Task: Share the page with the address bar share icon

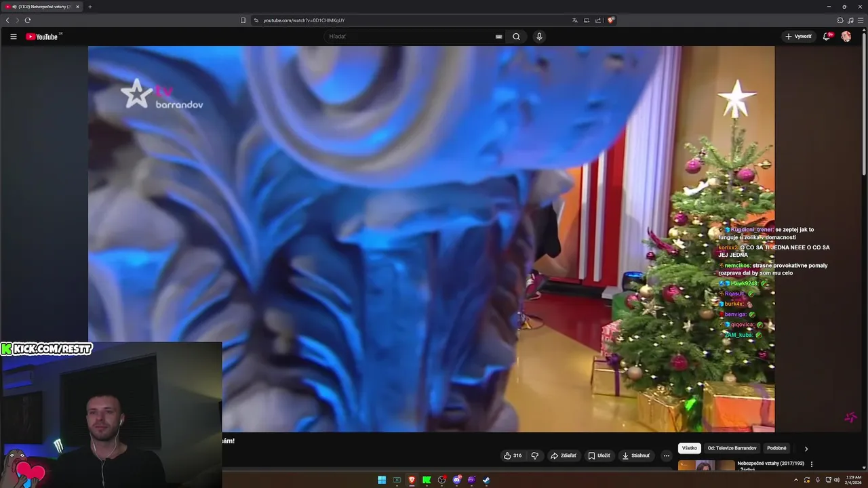Action: pyautogui.click(x=598, y=20)
